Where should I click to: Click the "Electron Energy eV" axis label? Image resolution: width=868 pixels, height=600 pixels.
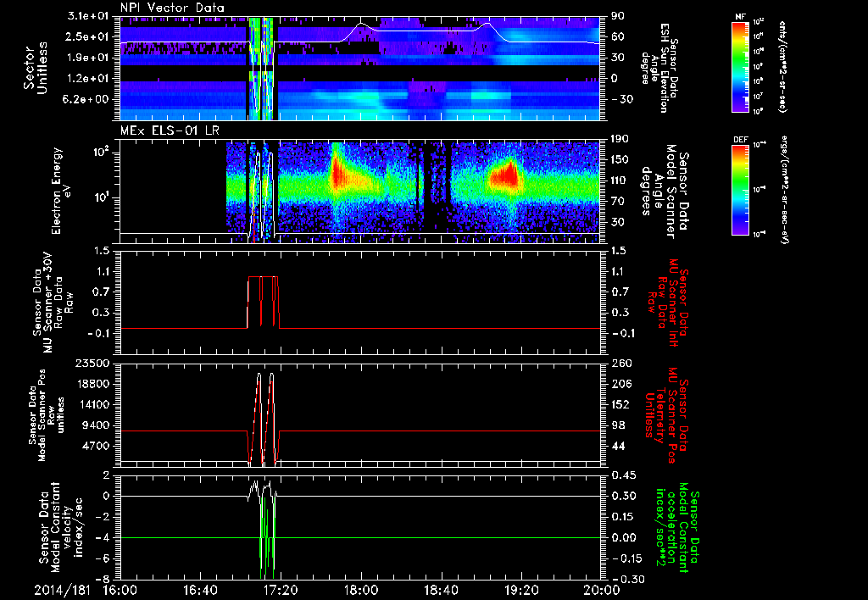pos(62,191)
